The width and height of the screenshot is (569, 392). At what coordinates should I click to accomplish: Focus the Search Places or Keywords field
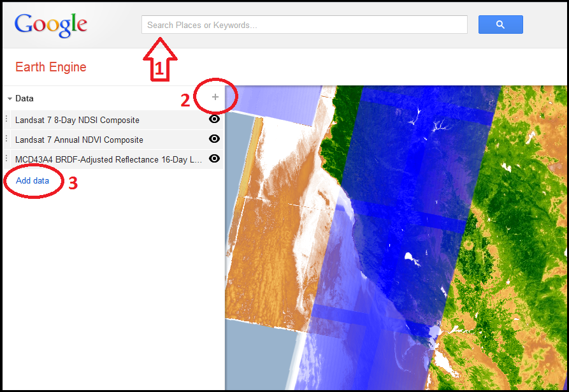(x=305, y=25)
